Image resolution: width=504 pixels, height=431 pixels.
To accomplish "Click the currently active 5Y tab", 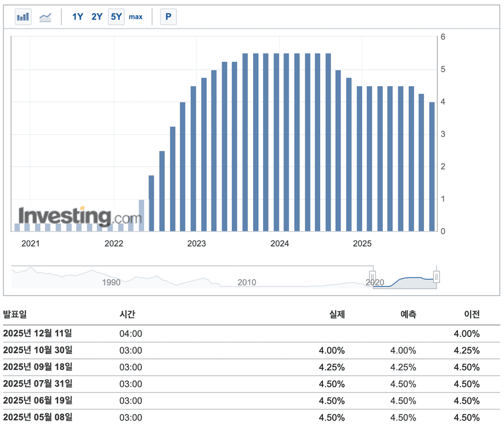I will (116, 17).
